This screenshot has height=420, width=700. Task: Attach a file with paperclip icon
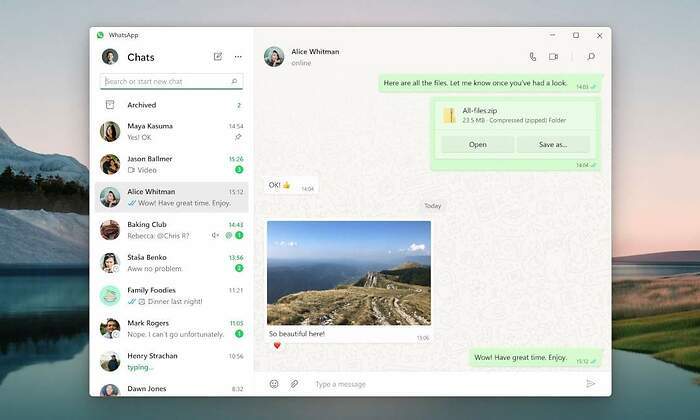294,383
